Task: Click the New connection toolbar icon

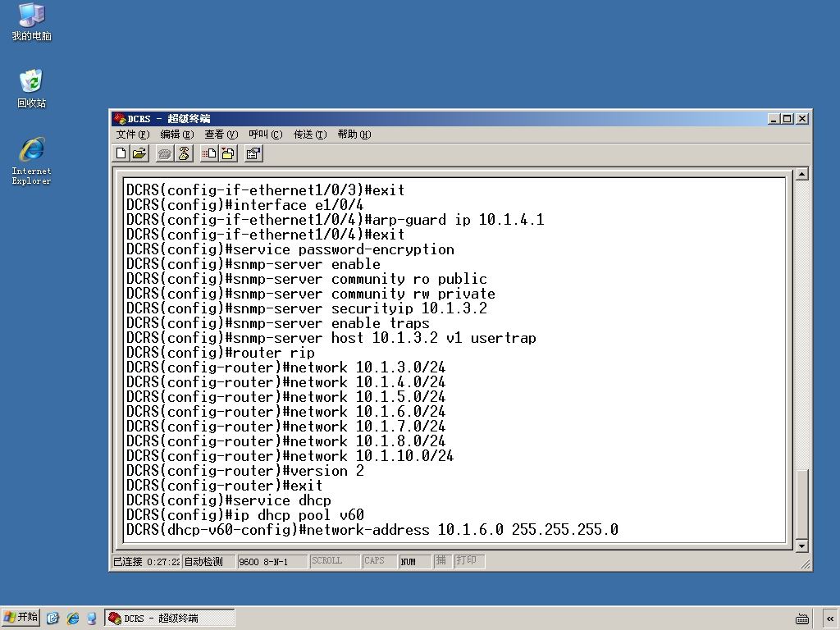Action: (x=121, y=153)
